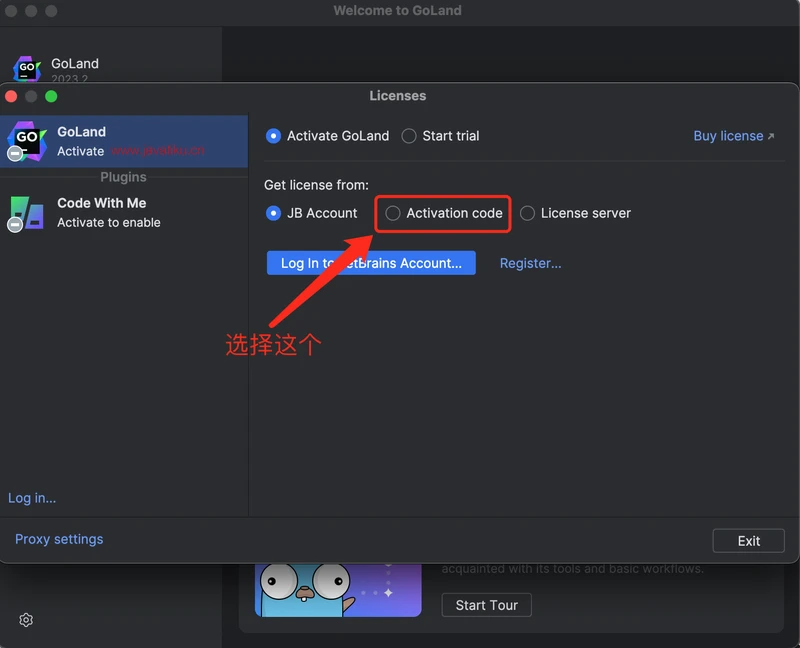The width and height of the screenshot is (800, 648).
Task: Open the Register... link
Action: click(530, 263)
